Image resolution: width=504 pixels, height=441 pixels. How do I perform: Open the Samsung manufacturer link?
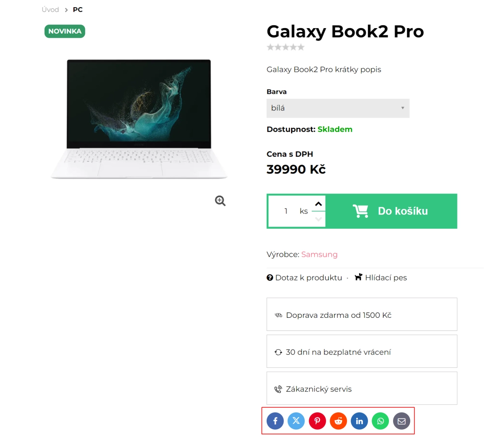tap(319, 254)
